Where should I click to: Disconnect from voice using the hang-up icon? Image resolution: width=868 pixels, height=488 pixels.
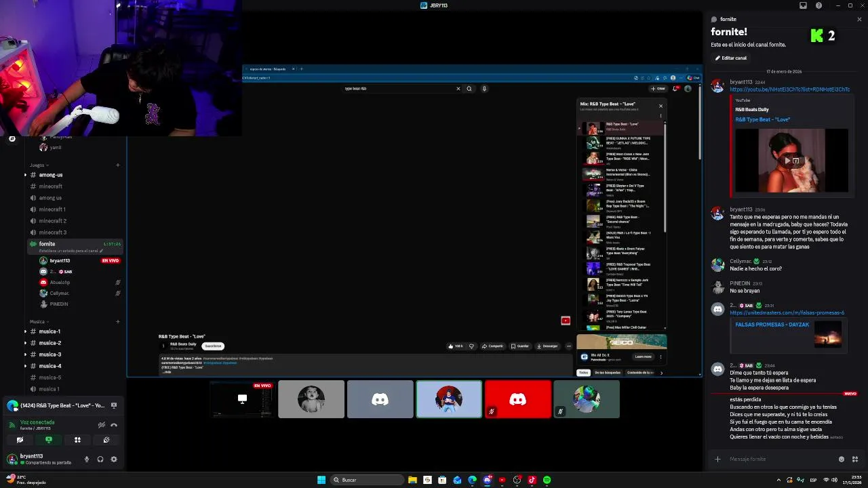114,425
